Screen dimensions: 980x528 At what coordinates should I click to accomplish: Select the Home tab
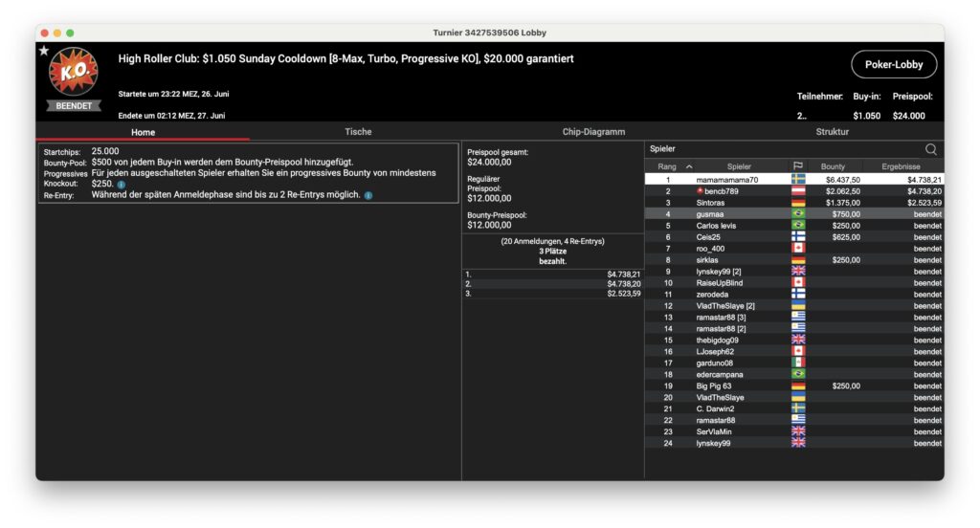[x=144, y=132]
